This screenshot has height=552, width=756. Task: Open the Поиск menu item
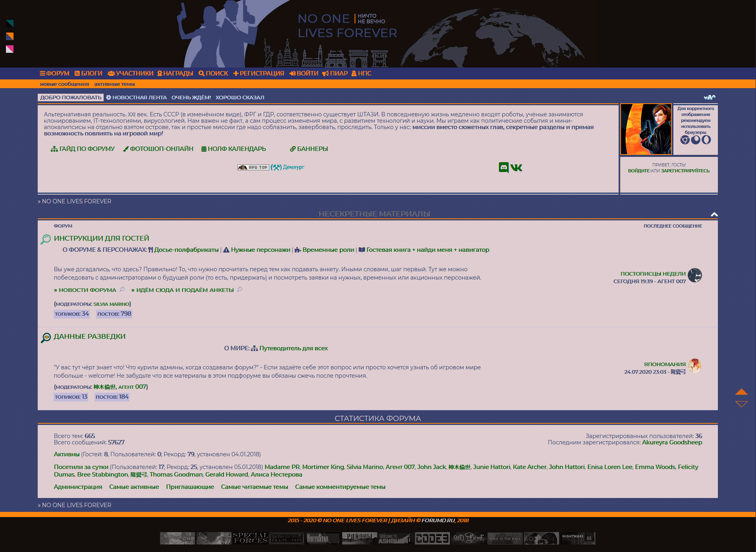pyautogui.click(x=213, y=73)
